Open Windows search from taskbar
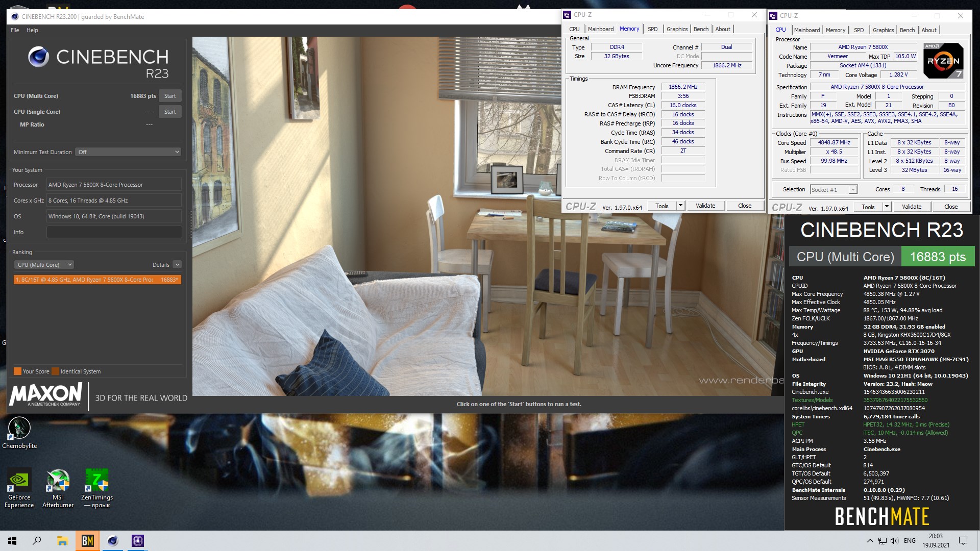Viewport: 980px width, 551px height. coord(37,541)
